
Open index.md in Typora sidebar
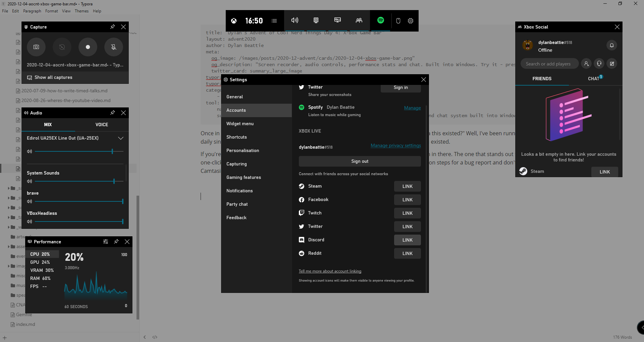coord(25,324)
